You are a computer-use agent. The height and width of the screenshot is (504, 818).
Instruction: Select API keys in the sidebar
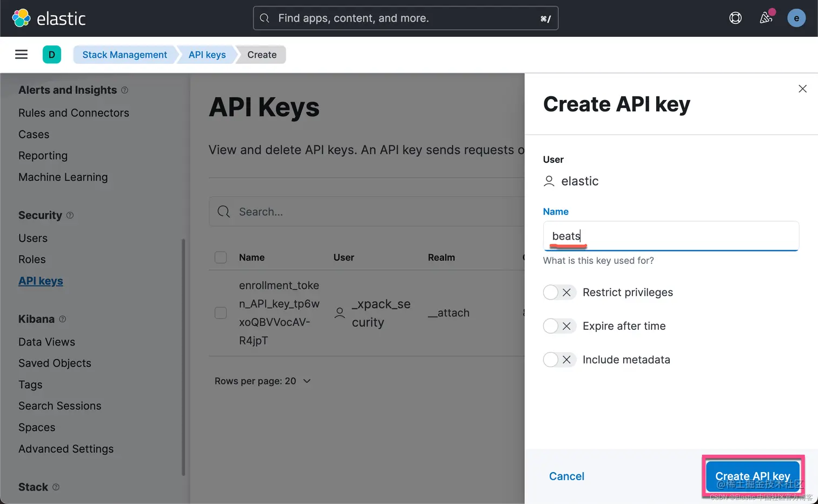pyautogui.click(x=41, y=281)
